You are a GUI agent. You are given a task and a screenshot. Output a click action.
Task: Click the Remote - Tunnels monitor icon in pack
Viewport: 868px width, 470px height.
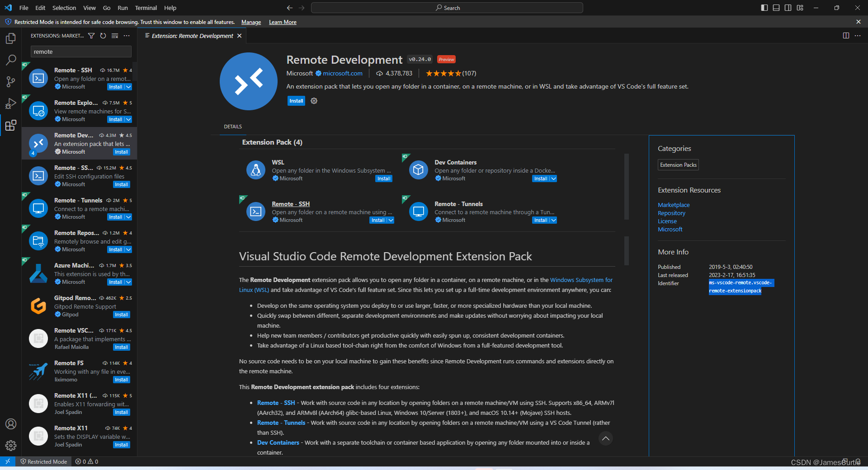click(x=419, y=211)
